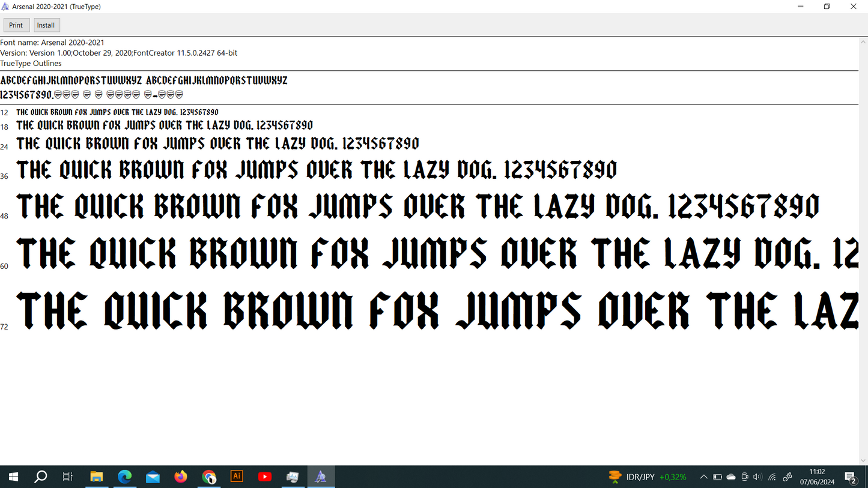Open OneDrive from the system tray
The width and height of the screenshot is (868, 488).
tap(731, 477)
